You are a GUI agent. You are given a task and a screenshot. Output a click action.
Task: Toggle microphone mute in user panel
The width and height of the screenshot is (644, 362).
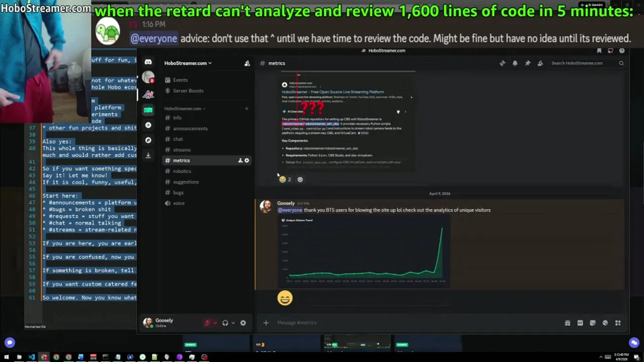pyautogui.click(x=207, y=323)
